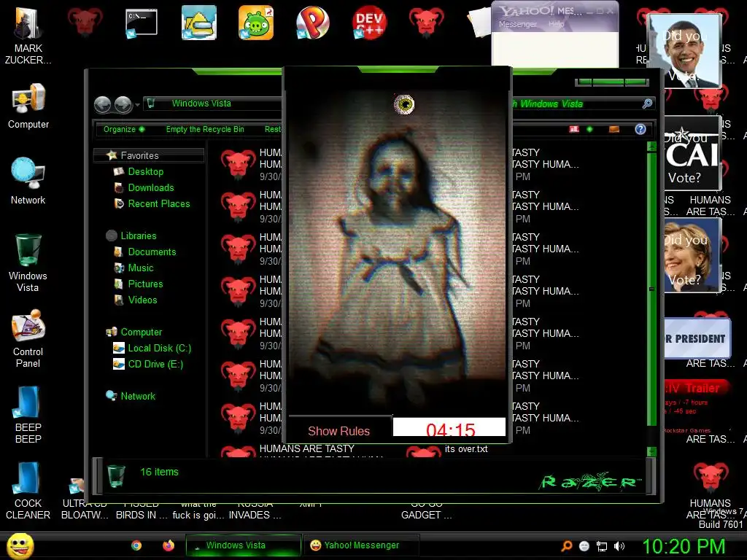Open the Messenger menu in Yahoo window
The image size is (747, 560).
click(517, 24)
